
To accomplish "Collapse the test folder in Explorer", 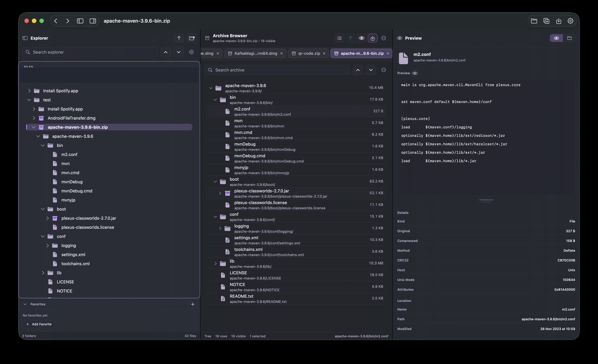I will 29,100.
